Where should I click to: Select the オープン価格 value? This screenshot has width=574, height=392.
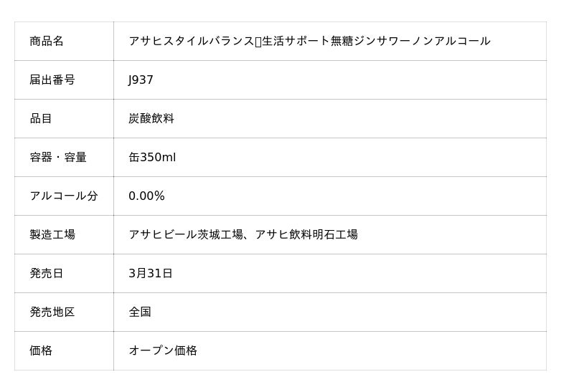[163, 350]
